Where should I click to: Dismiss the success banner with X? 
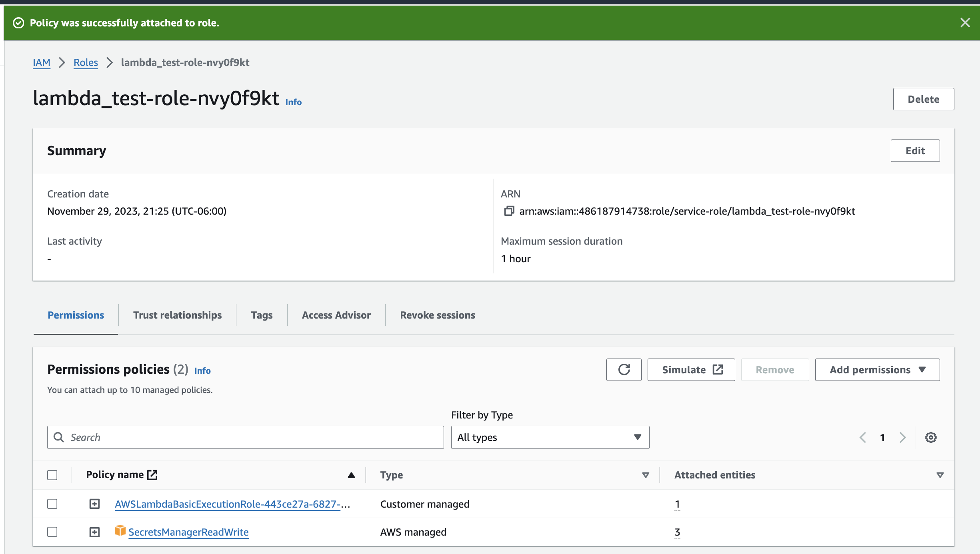pyautogui.click(x=965, y=23)
